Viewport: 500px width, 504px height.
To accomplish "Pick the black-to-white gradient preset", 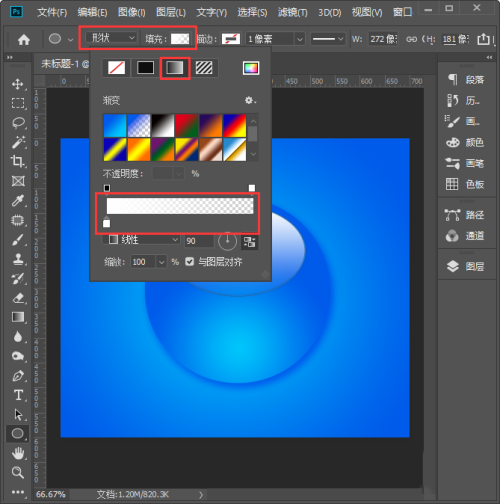I will [x=163, y=125].
